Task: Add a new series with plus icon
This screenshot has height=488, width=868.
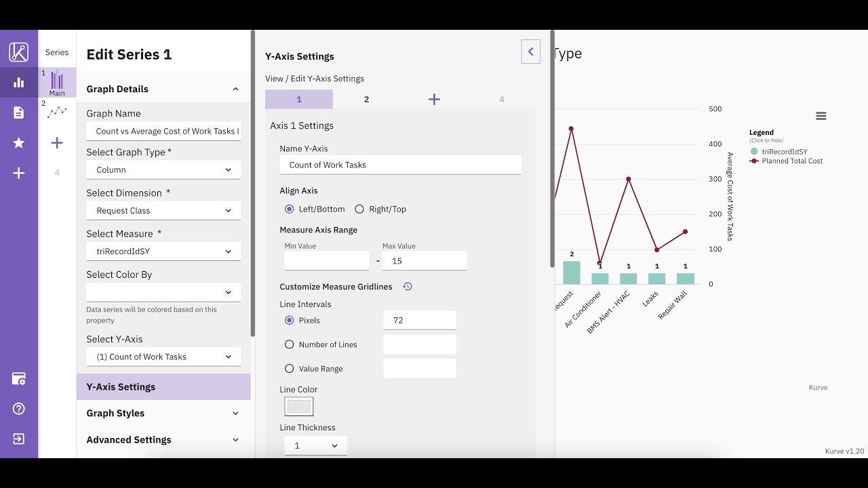Action: [57, 143]
